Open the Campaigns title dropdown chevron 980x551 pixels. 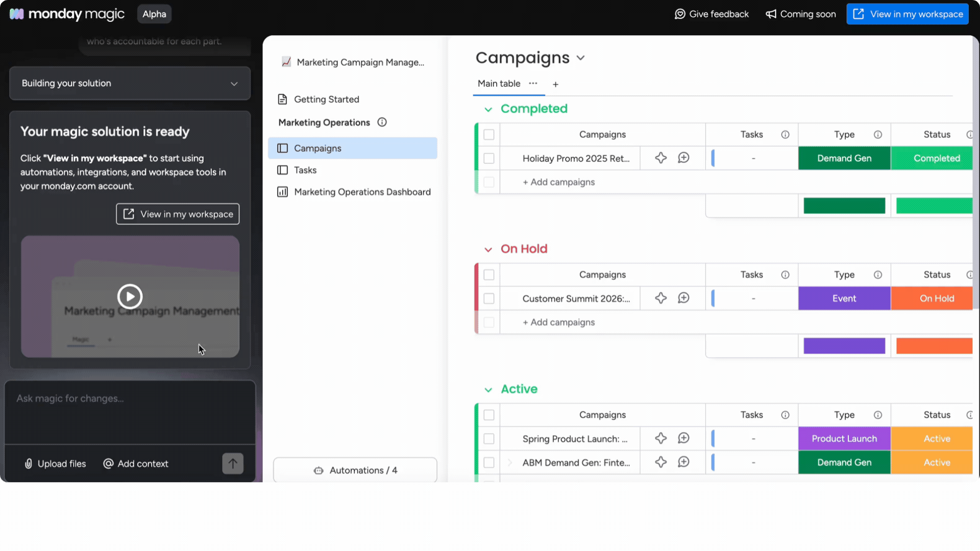coord(580,58)
